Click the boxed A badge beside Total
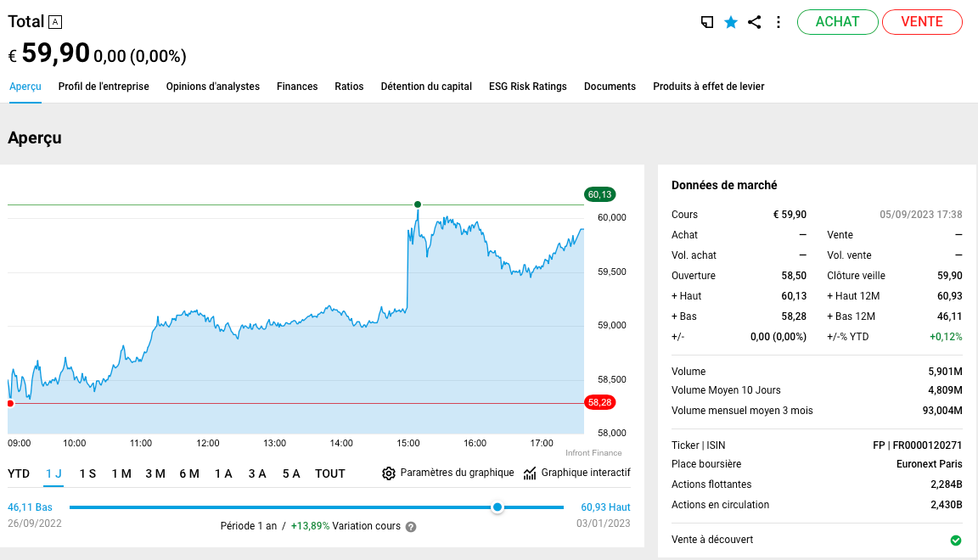The width and height of the screenshot is (978, 560). (55, 22)
